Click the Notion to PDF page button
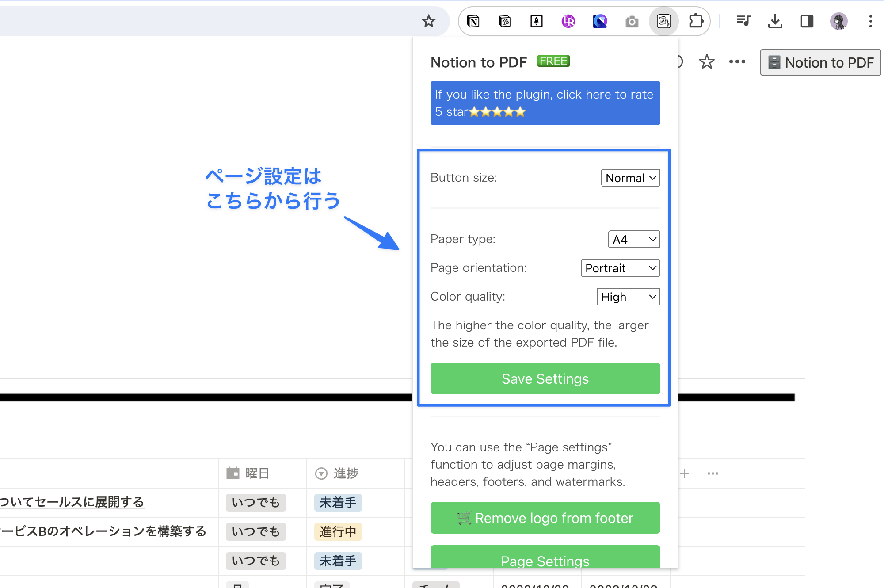Screen dimensions: 884x588 (x=820, y=62)
